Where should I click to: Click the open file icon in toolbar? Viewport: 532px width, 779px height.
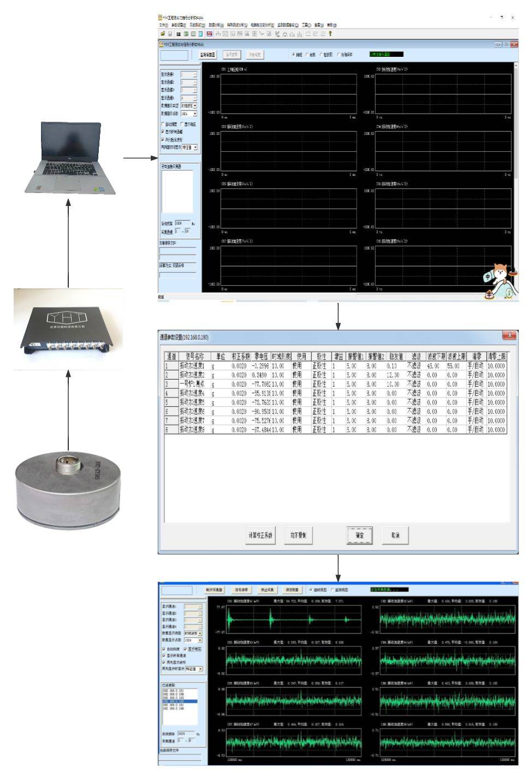click(162, 34)
